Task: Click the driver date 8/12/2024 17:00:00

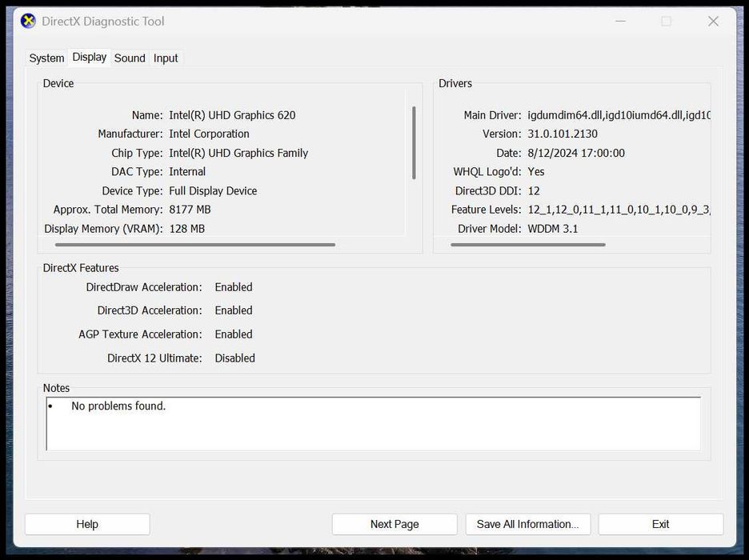Action: pos(576,153)
